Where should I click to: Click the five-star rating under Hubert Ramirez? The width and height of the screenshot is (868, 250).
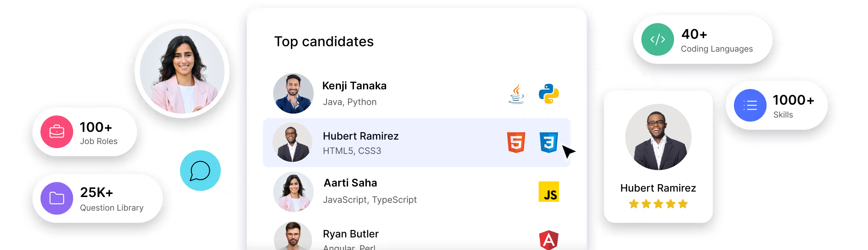[x=658, y=204]
